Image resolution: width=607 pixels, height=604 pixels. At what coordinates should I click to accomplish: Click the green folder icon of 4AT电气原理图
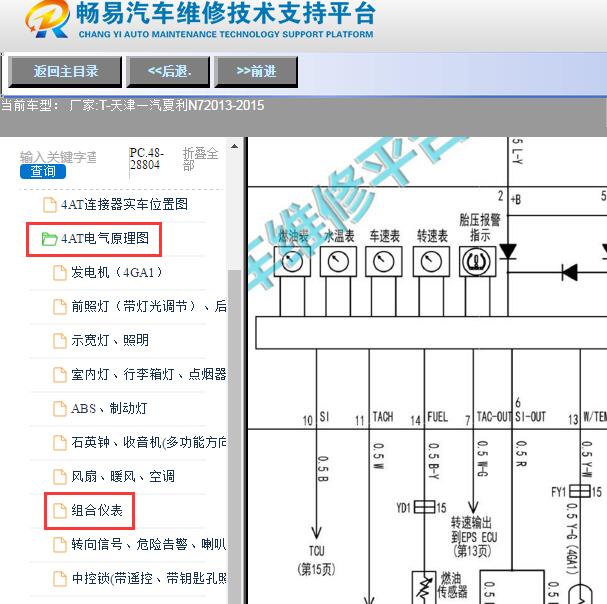pos(50,239)
